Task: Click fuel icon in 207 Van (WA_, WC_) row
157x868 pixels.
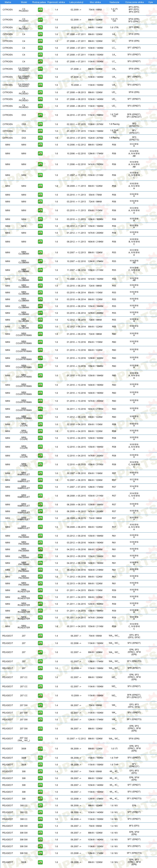Action: coord(40,739)
